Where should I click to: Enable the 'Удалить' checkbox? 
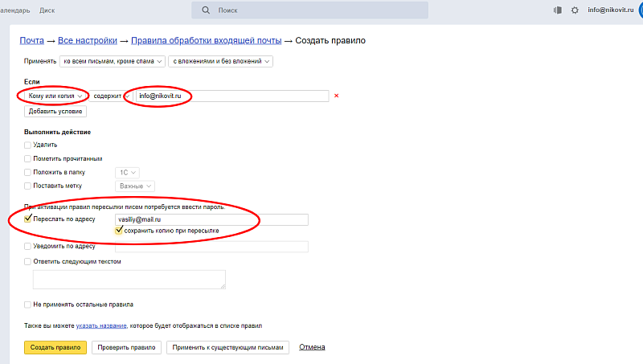click(x=28, y=145)
